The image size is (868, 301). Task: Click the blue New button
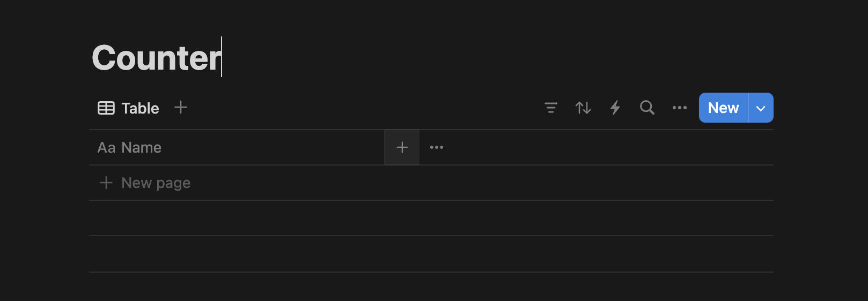723,108
